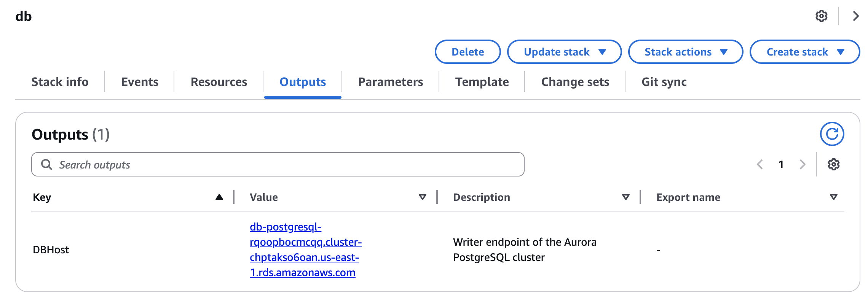Open the Git sync tab

pos(664,82)
